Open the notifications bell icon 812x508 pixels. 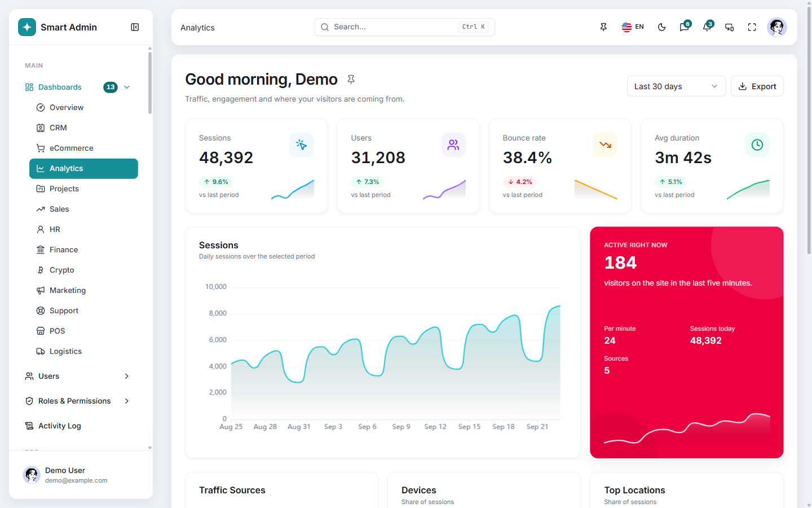point(707,27)
